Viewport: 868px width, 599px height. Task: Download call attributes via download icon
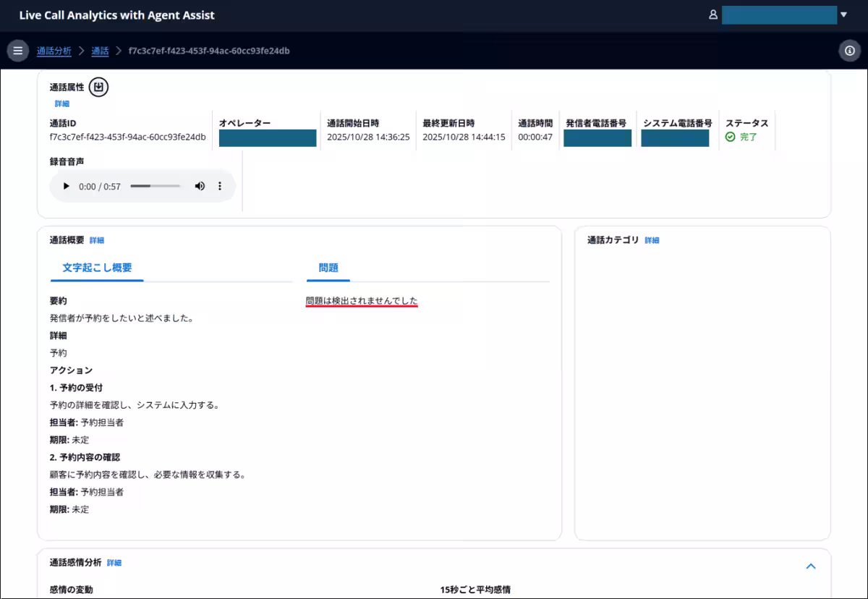coord(98,88)
